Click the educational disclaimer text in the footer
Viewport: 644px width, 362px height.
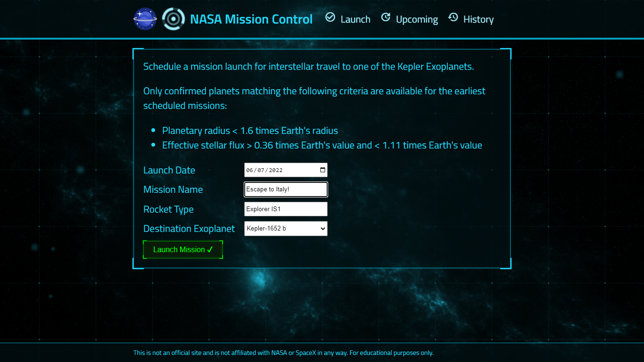(283, 352)
